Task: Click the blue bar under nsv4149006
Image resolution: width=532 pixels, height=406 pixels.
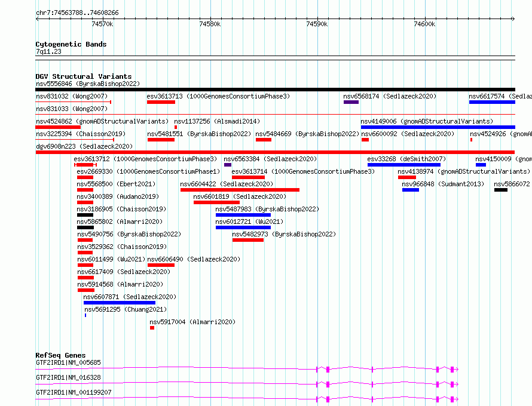Action: point(438,127)
